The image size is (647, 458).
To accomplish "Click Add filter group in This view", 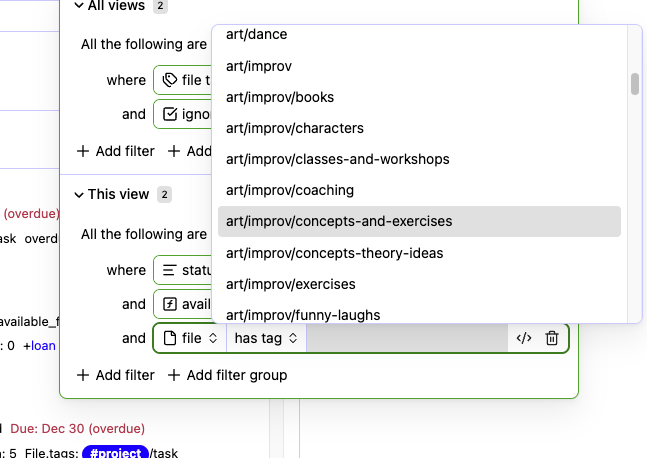I will [227, 375].
